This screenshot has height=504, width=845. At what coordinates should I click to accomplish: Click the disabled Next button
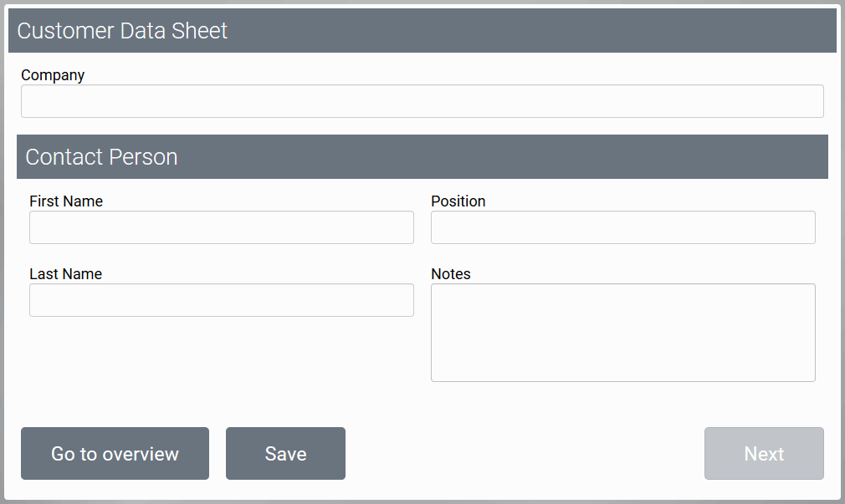763,454
